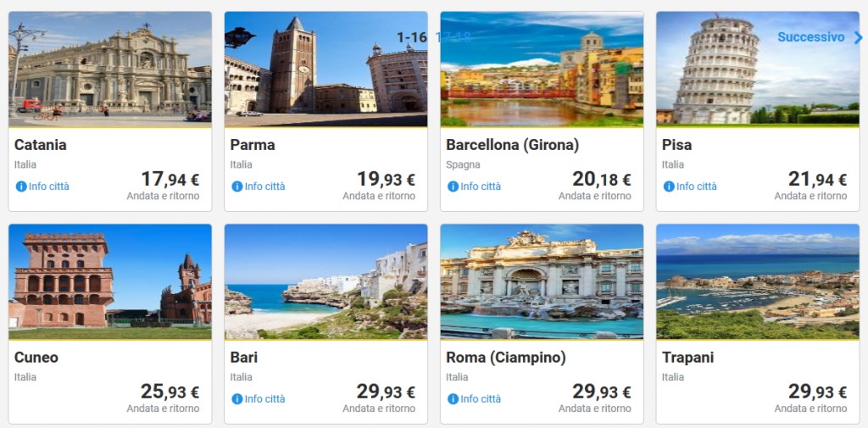This screenshot has height=428, width=868.
Task: Go to the next page via Successivo
Action: pyautogui.click(x=810, y=37)
